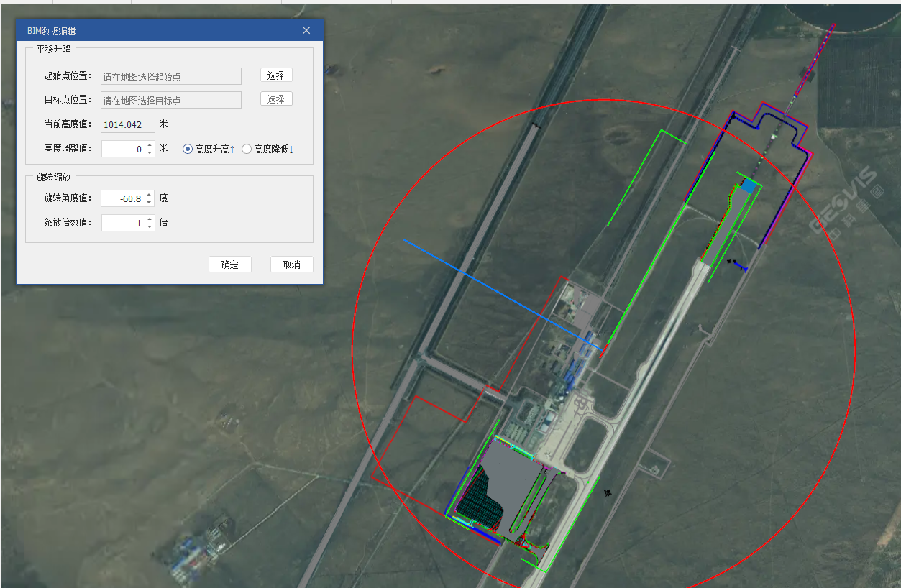Select the 高度升高 raise height option

click(x=188, y=149)
